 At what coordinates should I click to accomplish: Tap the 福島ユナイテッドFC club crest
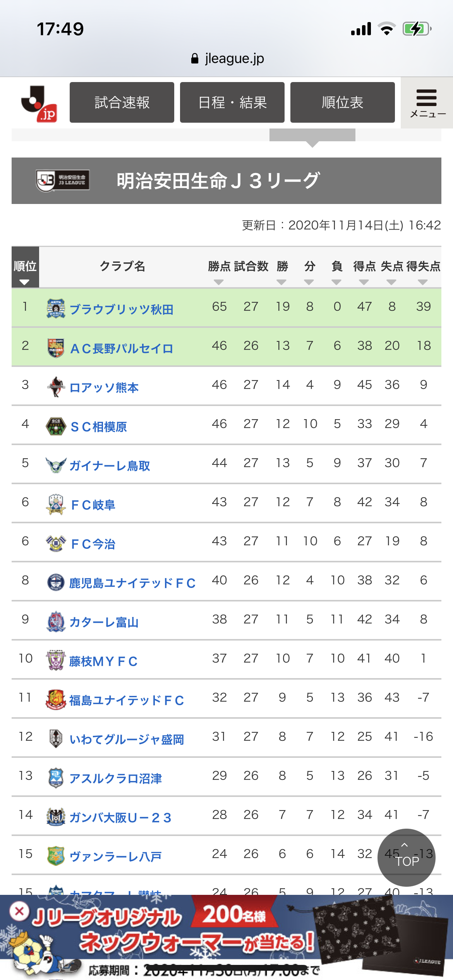tap(56, 699)
